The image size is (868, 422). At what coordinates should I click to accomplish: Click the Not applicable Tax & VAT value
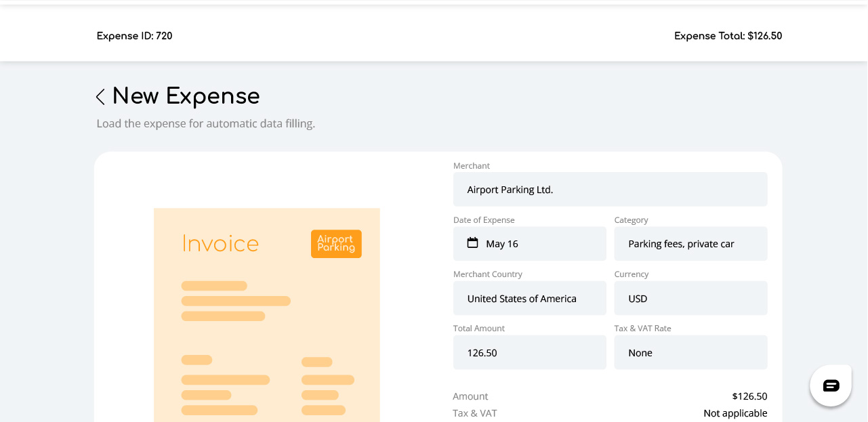735,413
